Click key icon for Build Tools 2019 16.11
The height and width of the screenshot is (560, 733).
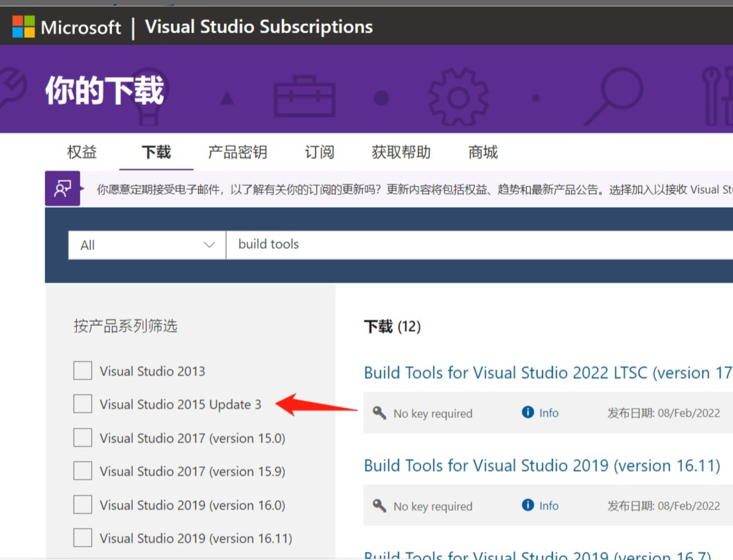click(379, 506)
